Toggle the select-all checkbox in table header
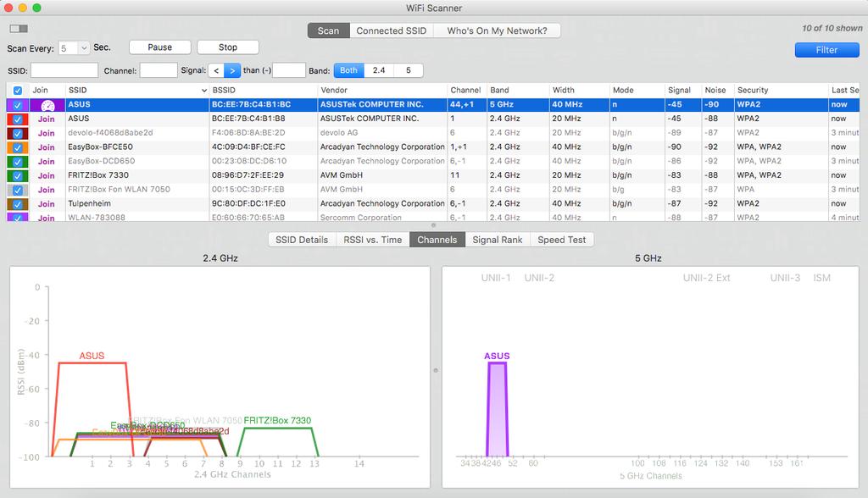The width and height of the screenshot is (868, 498). (x=18, y=90)
